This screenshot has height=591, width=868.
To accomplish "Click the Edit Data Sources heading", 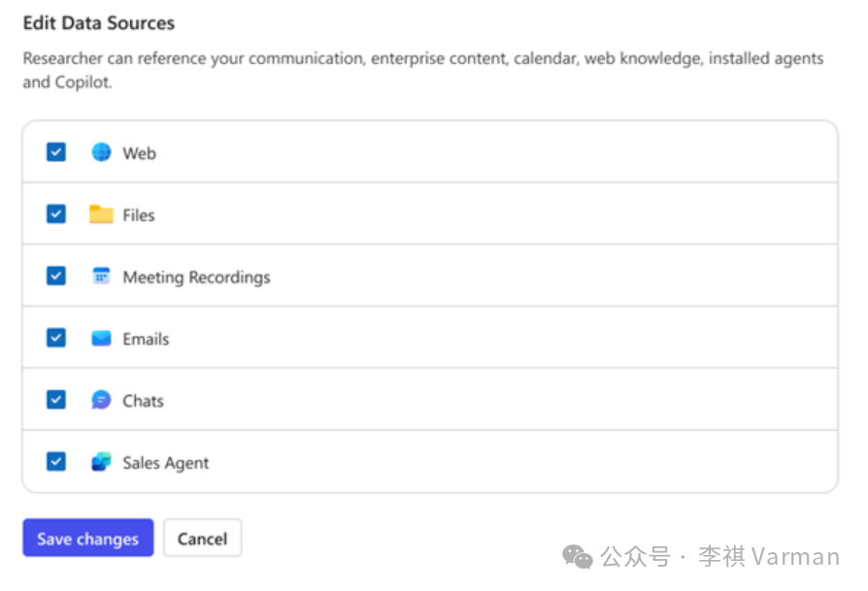I will pyautogui.click(x=98, y=22).
